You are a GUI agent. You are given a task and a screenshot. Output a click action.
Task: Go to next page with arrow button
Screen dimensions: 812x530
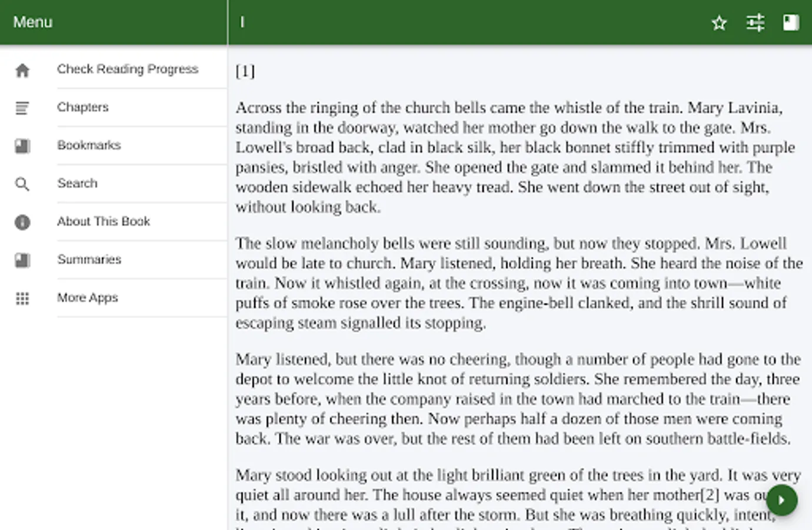coord(782,501)
